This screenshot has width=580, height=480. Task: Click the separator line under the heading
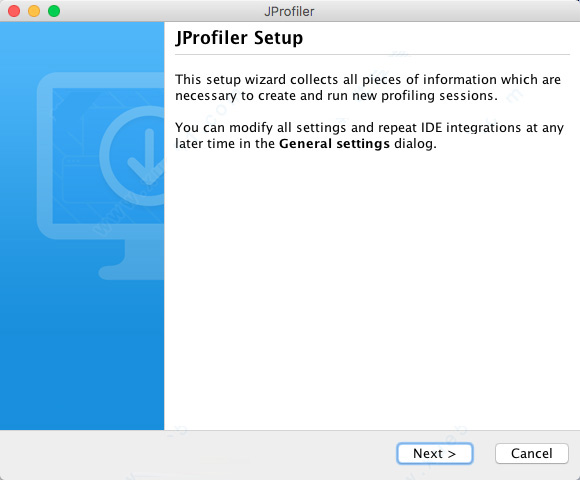372,55
